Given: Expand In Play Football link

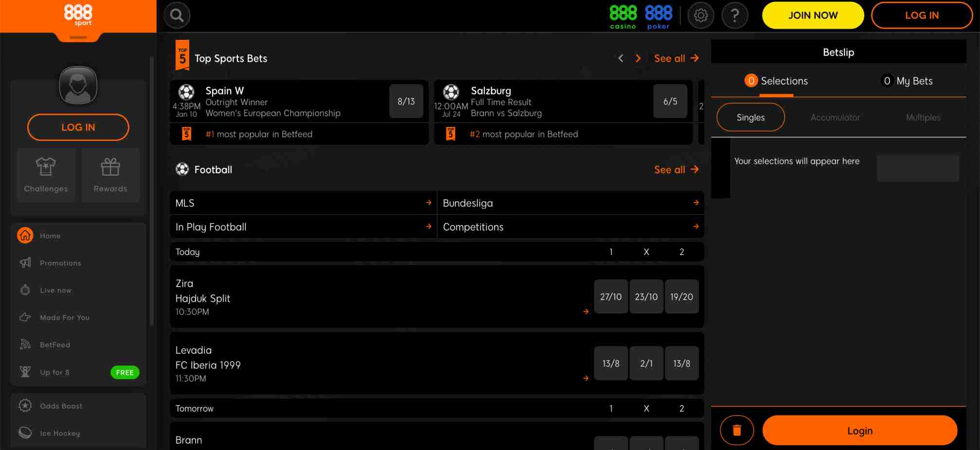Looking at the screenshot, I should pos(303,227).
